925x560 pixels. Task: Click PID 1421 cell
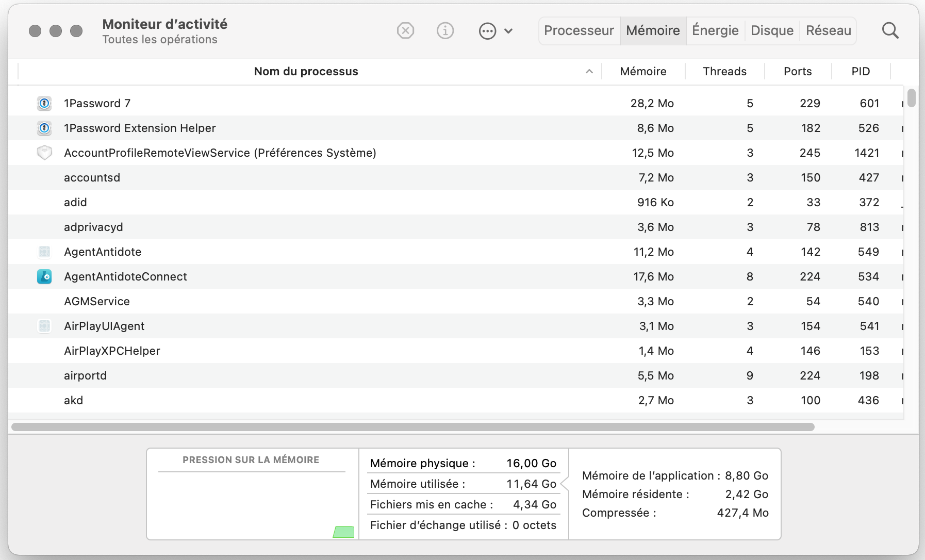(867, 153)
